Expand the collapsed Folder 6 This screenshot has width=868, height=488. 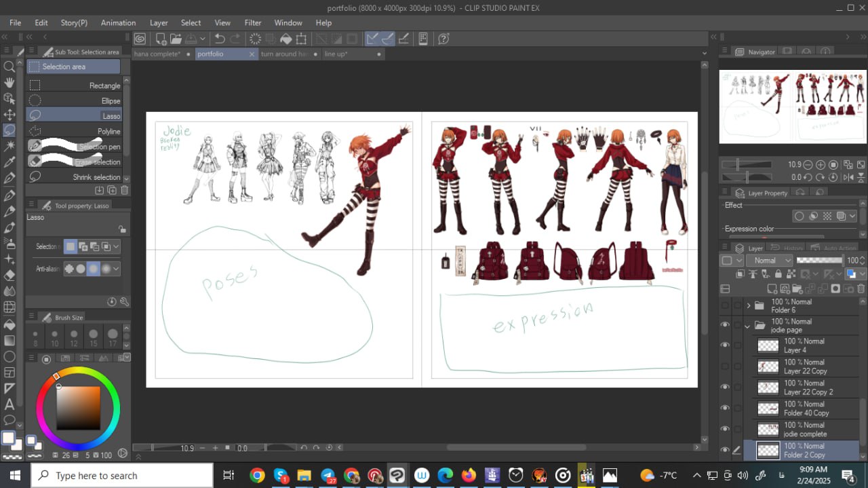[748, 305]
